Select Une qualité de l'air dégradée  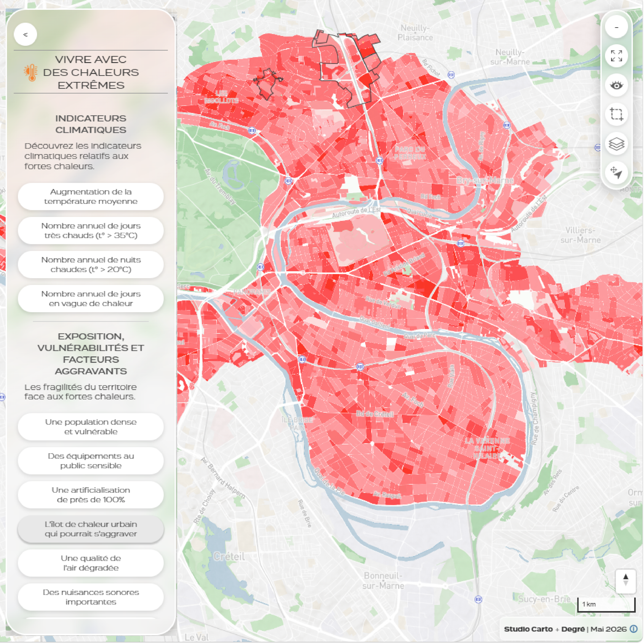point(91,563)
